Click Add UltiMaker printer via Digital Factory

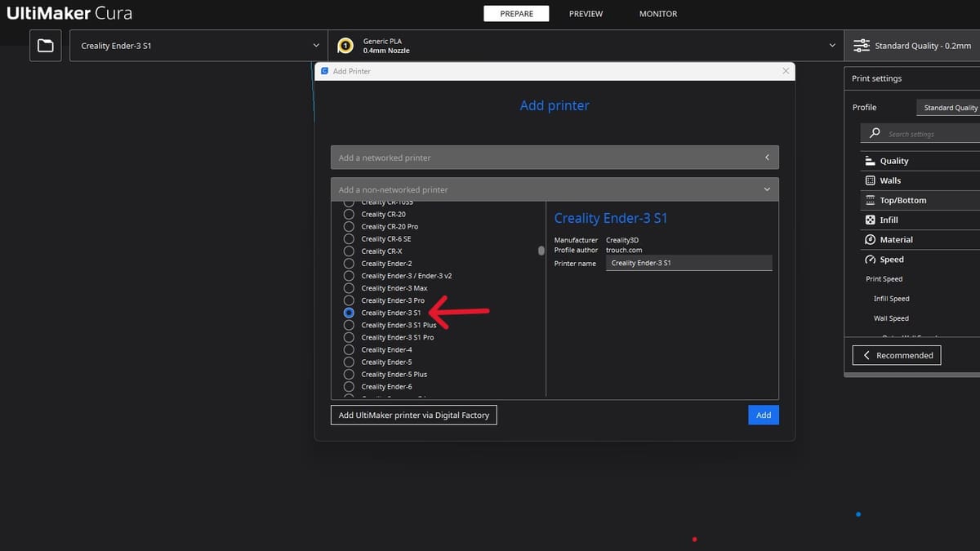pos(414,415)
